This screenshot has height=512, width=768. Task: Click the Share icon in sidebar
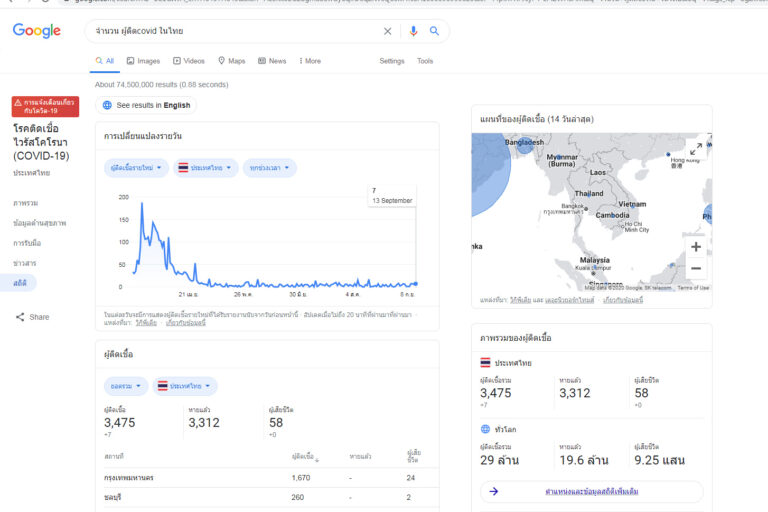(x=21, y=317)
